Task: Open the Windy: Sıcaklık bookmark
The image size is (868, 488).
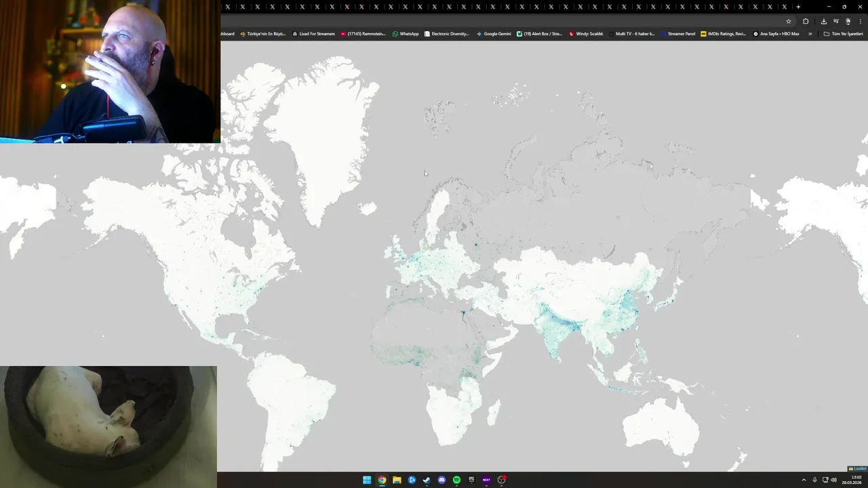Action: (x=586, y=34)
